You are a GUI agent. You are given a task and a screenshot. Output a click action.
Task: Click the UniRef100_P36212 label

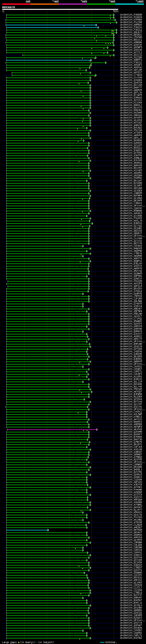coord(131,30)
